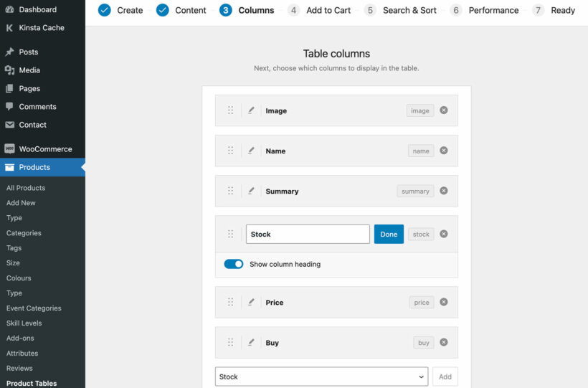
Task: Grab the drag handle of the Price column
Action: pos(231,302)
